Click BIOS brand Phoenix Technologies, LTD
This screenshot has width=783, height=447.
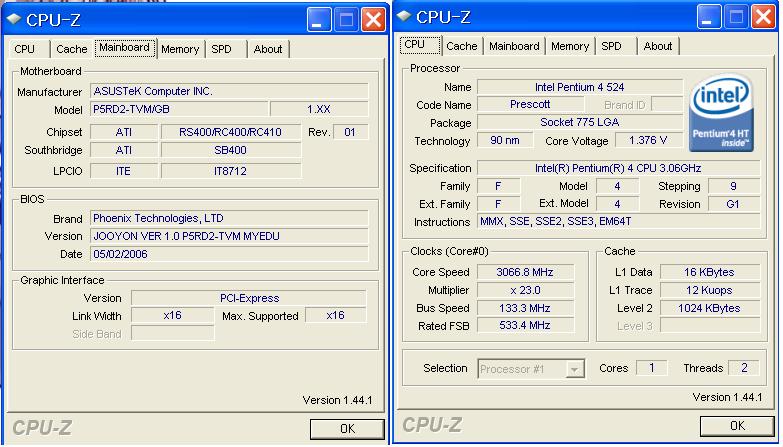229,218
